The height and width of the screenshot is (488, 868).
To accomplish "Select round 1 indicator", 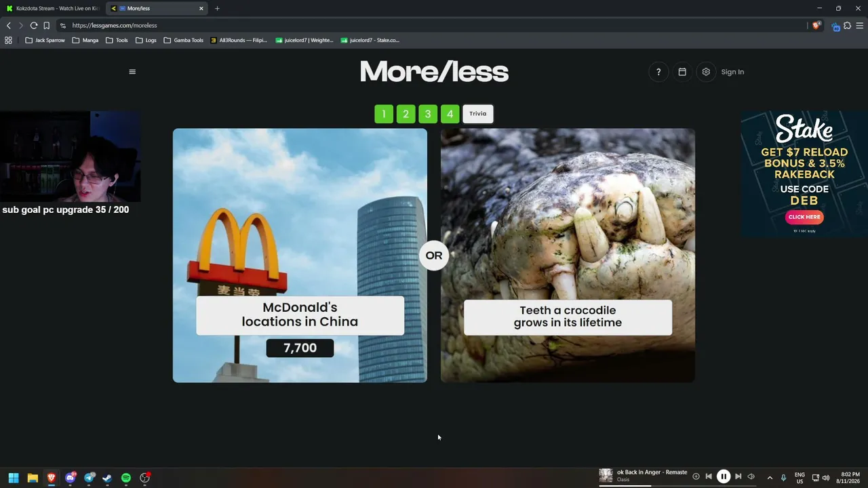I will tap(384, 114).
